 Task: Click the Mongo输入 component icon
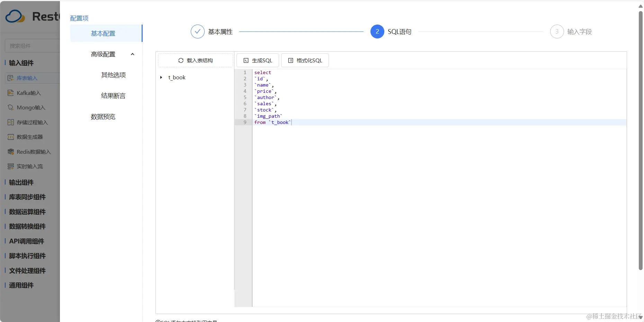click(x=11, y=108)
